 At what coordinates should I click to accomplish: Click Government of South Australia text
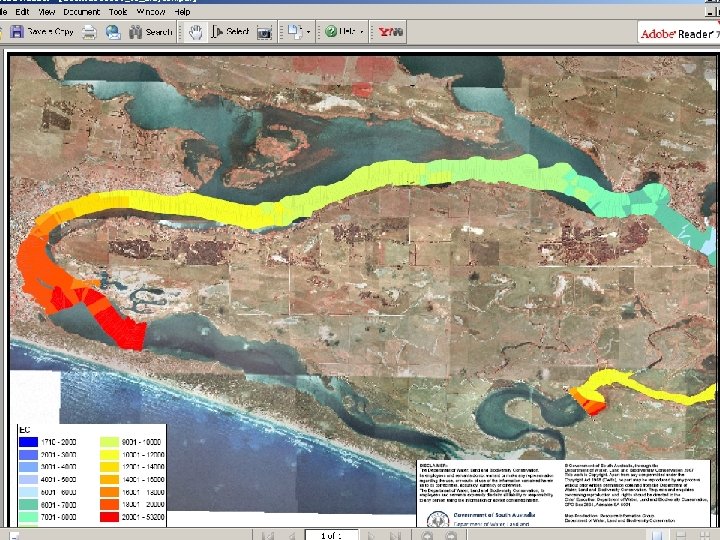click(494, 515)
